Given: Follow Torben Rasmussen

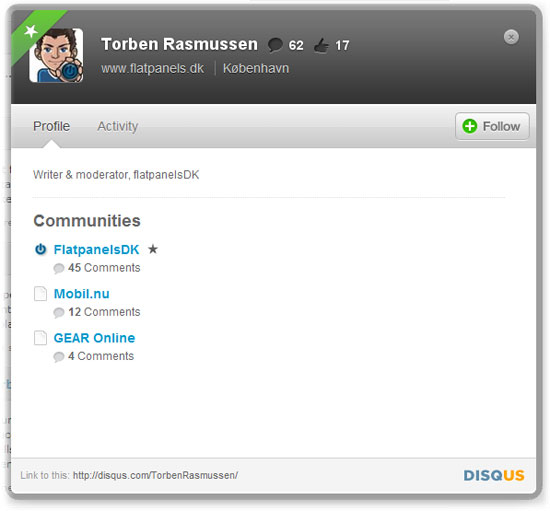Looking at the screenshot, I should click(492, 126).
